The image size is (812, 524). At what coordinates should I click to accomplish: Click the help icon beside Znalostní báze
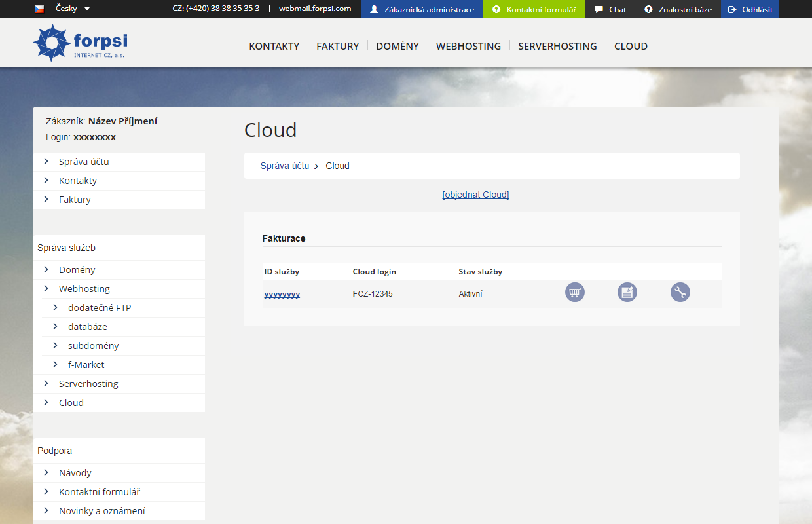coord(648,9)
